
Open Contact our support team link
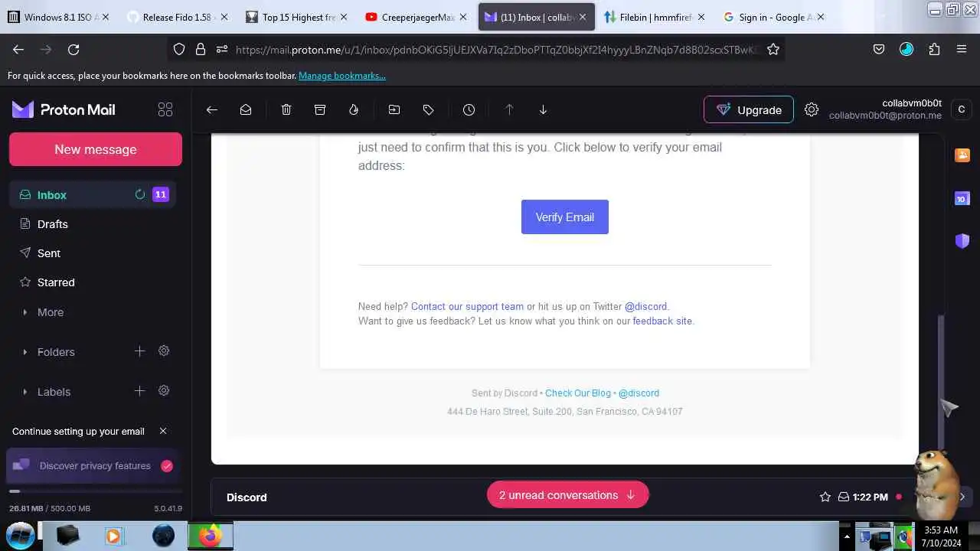pos(467,306)
